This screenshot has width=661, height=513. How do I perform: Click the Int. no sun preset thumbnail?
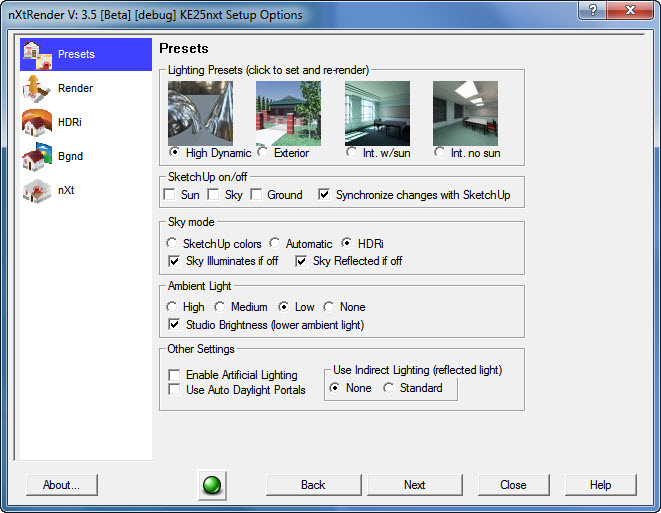tap(465, 113)
